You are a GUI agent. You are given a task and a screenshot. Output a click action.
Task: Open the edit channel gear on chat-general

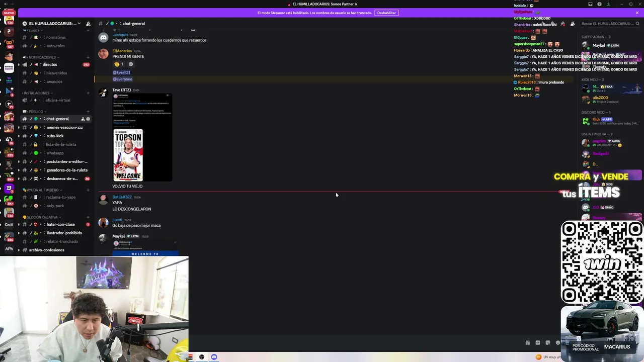click(x=88, y=119)
